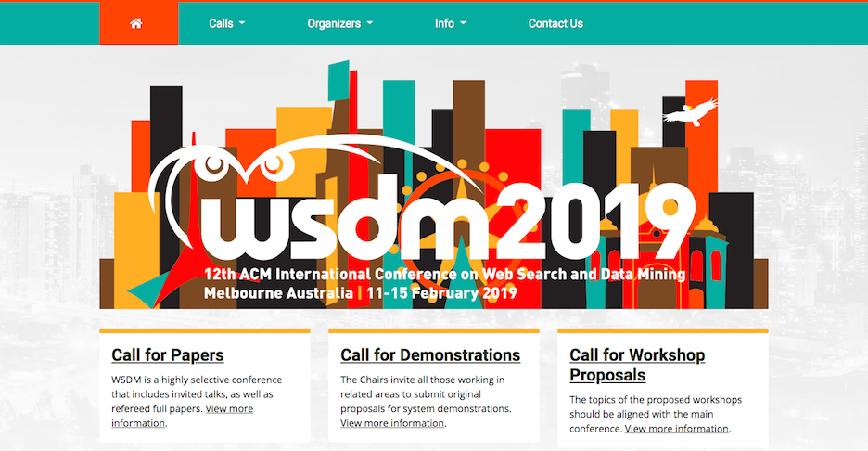Click 'Melbourne Australia' text in banner

278,292
